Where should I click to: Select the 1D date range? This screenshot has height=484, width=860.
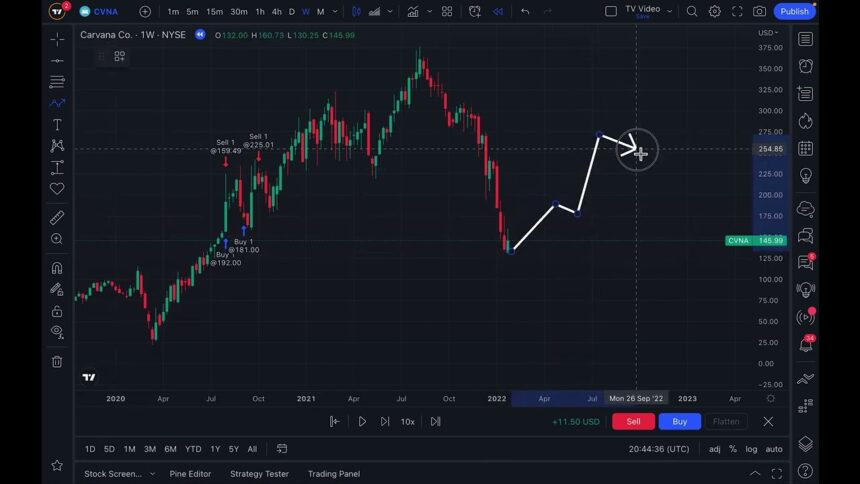coord(90,449)
